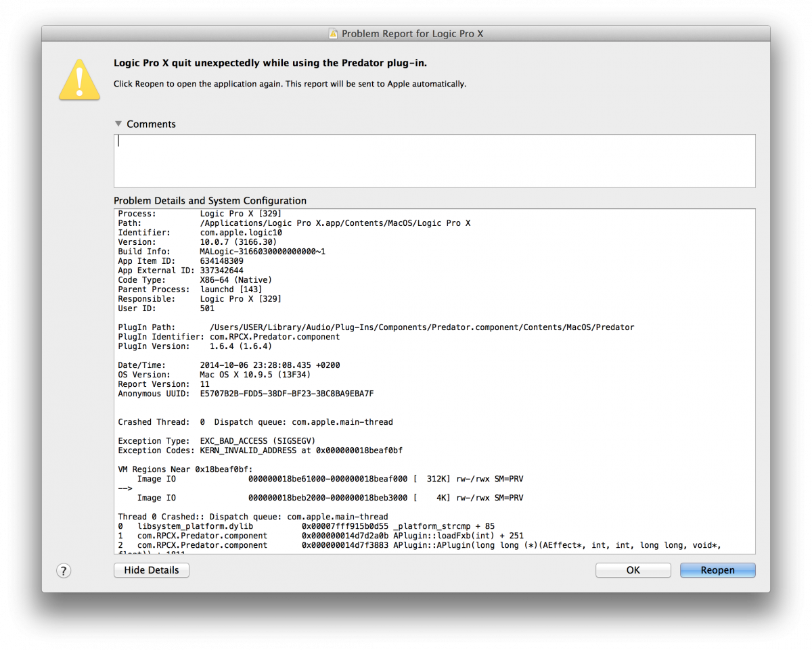Click the Anonymous UUID value
Image resolution: width=812 pixels, height=650 pixels.
(287, 394)
